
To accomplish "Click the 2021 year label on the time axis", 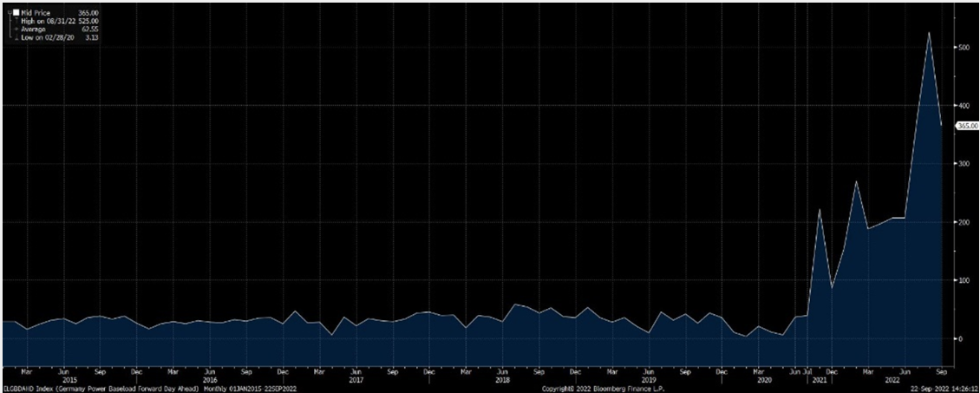I will [819, 379].
